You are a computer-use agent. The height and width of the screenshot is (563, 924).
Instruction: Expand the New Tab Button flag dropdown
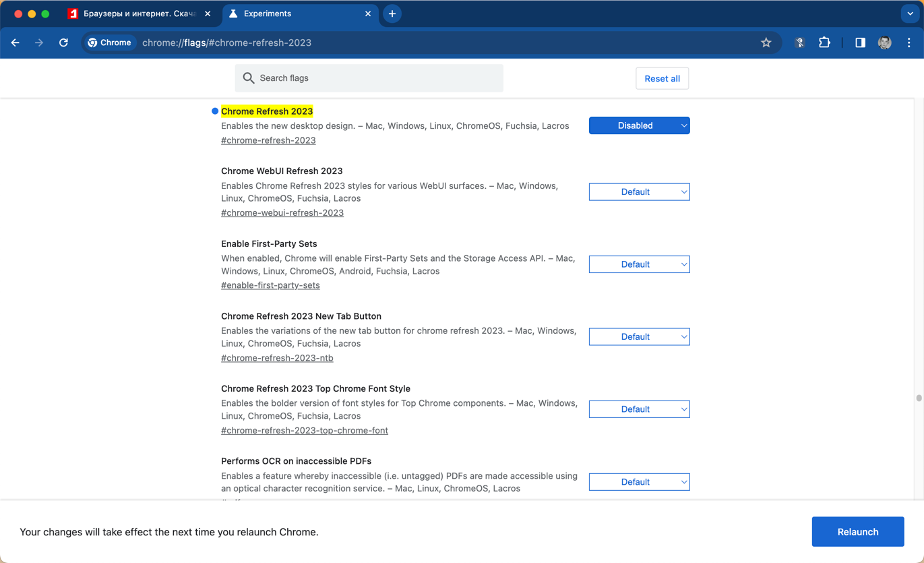(x=639, y=337)
